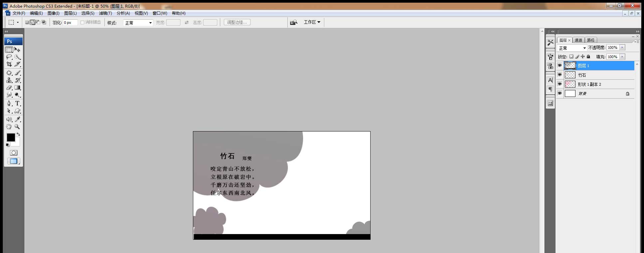Open the Layer Comps panel icon
This screenshot has height=253, width=644.
coord(550,104)
